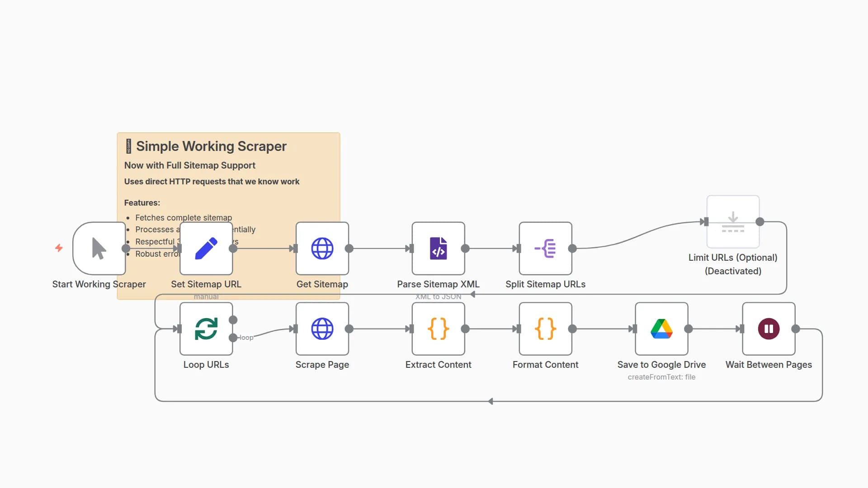
Task: Open the Format Content node
Action: click(545, 329)
